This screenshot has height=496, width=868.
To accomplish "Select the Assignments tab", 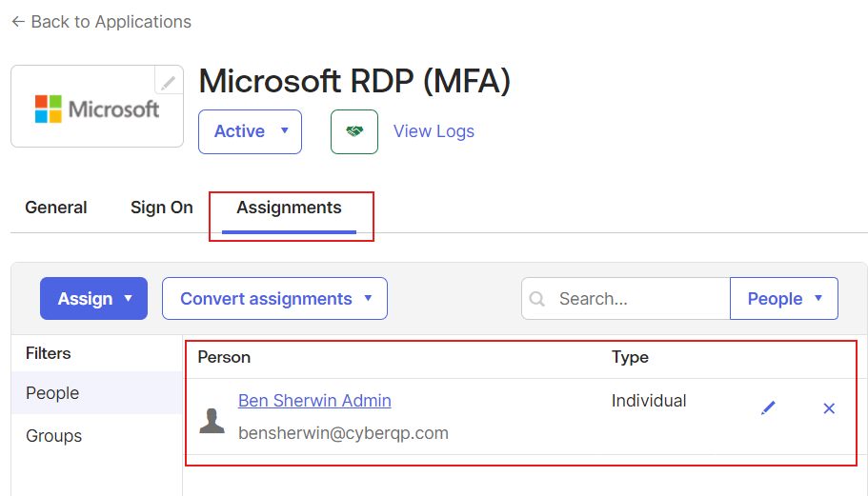I will coord(289,208).
